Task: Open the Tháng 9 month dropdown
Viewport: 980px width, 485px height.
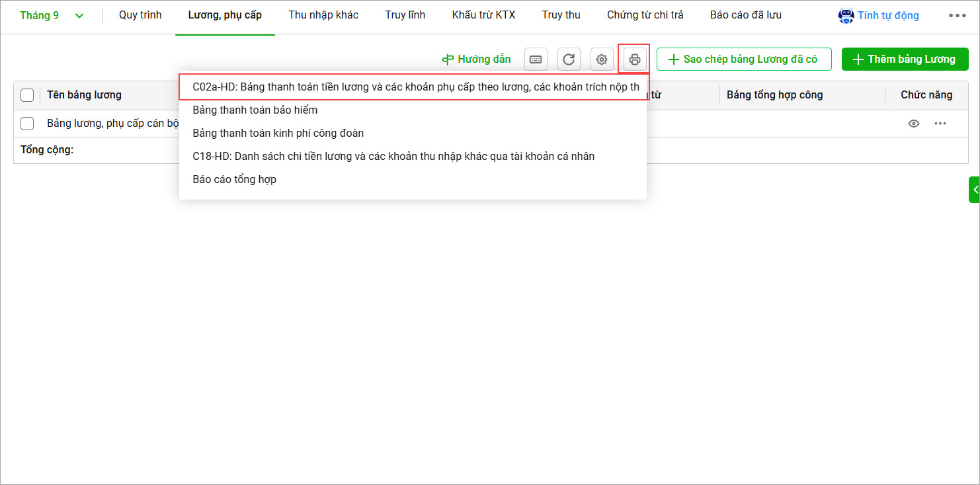Action: coord(52,16)
